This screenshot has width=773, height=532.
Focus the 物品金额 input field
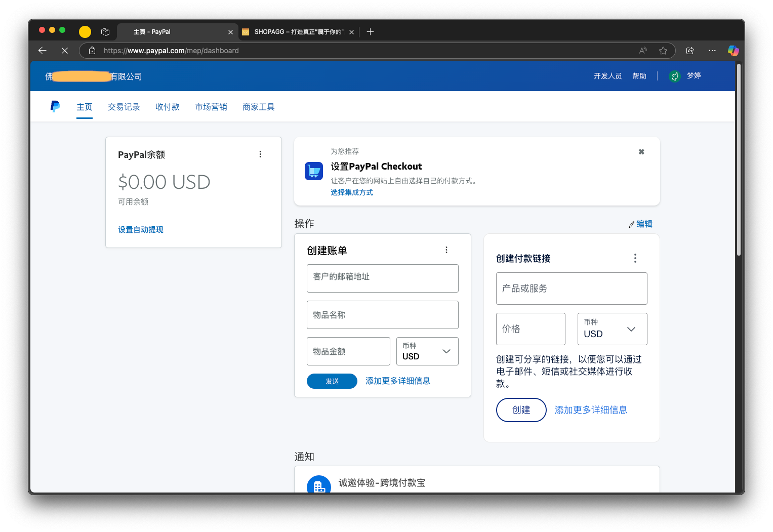[348, 351]
